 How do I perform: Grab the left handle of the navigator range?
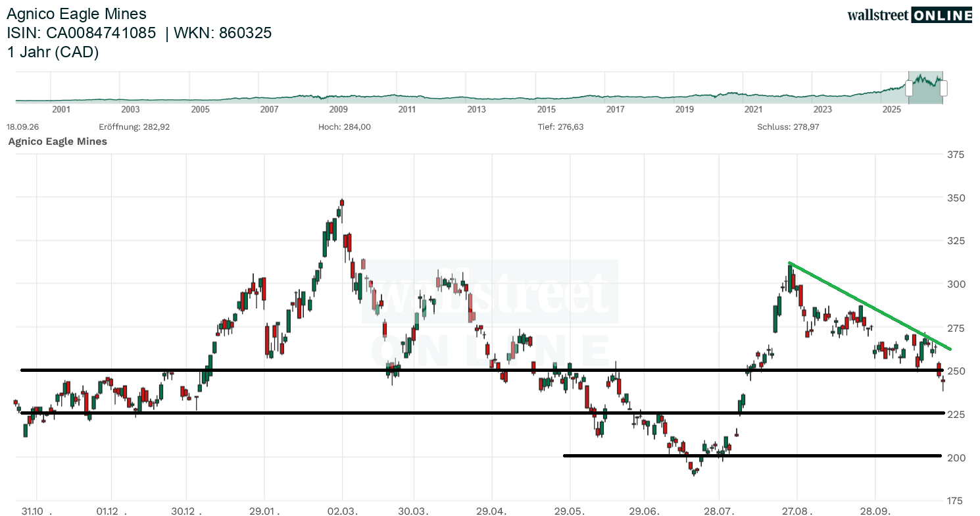point(909,88)
